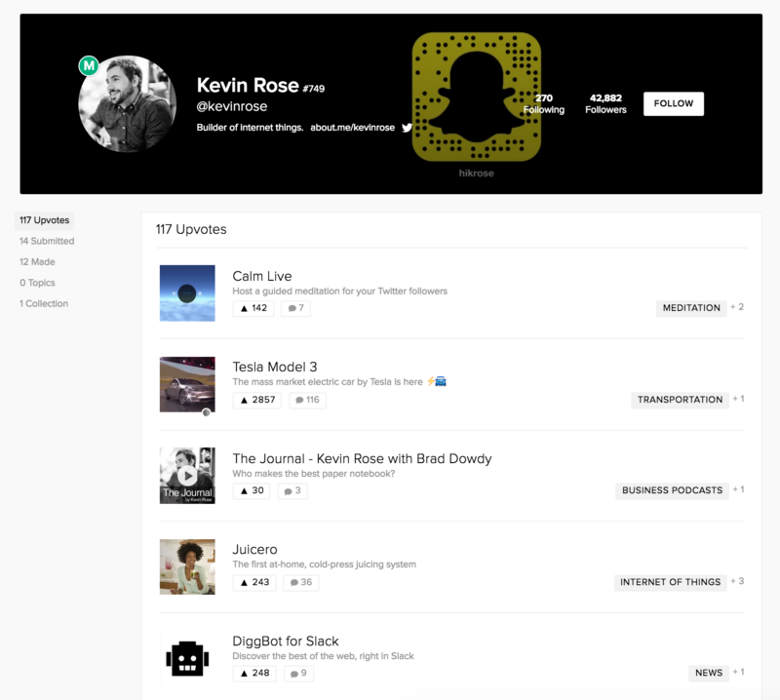Upvote Calm Live with the 142 button
The image size is (780, 700).
[253, 308]
